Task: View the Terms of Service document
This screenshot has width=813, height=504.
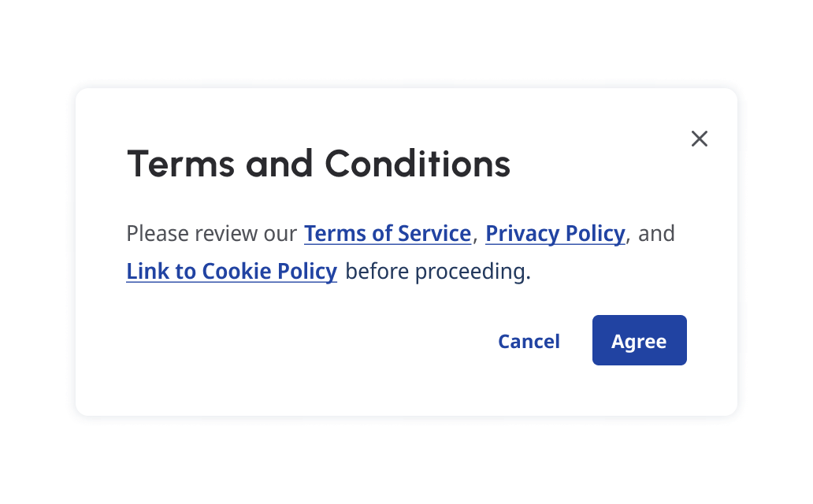Action: click(x=388, y=234)
